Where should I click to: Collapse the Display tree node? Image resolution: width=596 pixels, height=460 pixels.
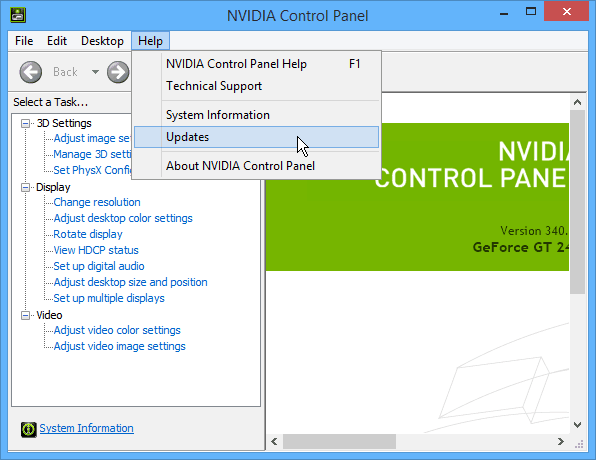click(x=25, y=187)
